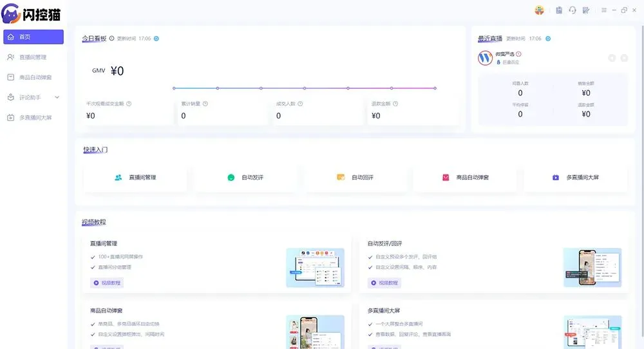
Task: Open the 自动发评/回评 tutorial thumbnail
Action: coord(592,267)
